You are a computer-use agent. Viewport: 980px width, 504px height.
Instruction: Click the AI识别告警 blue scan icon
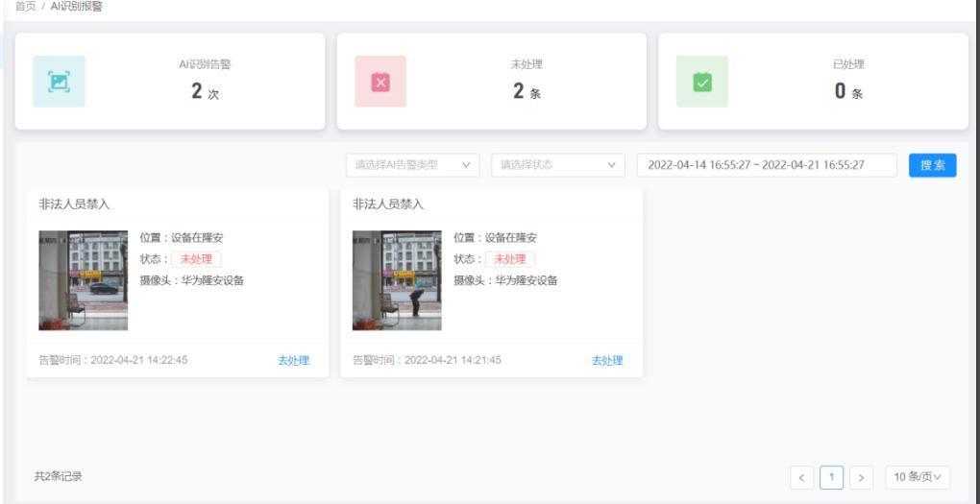point(59,82)
